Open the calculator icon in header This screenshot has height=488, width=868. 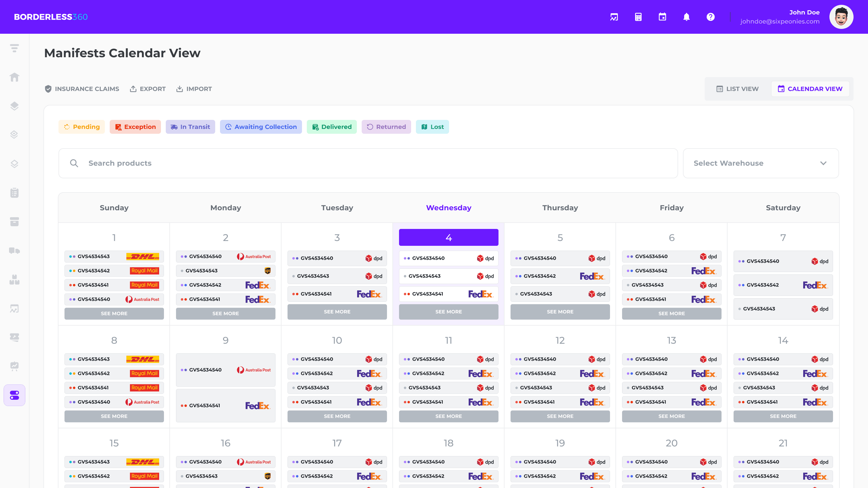pos(638,17)
